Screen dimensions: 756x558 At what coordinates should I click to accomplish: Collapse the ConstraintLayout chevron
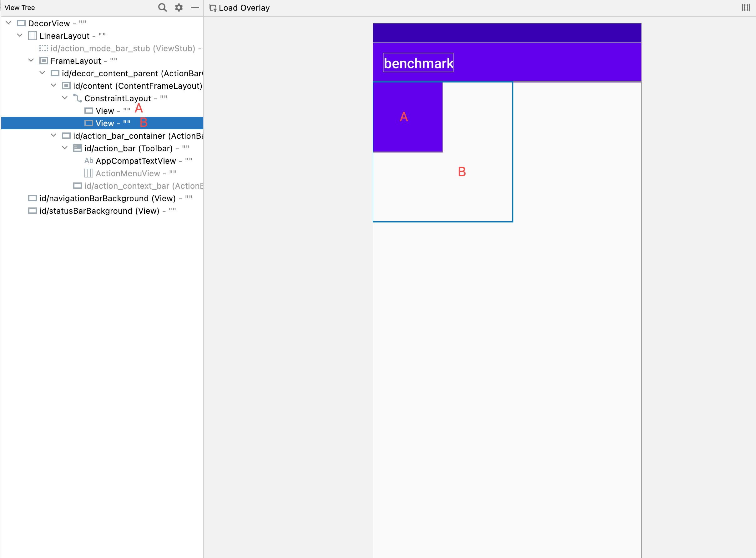click(65, 98)
